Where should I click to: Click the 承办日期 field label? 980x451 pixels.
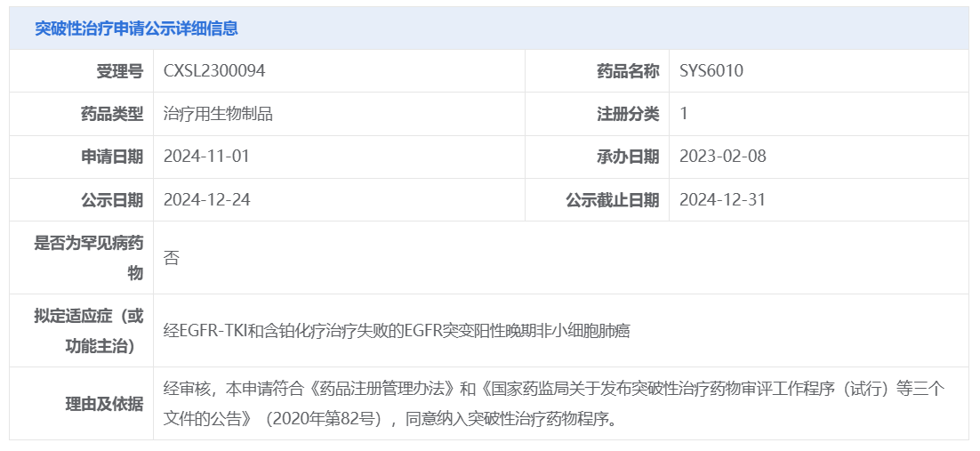click(628, 157)
